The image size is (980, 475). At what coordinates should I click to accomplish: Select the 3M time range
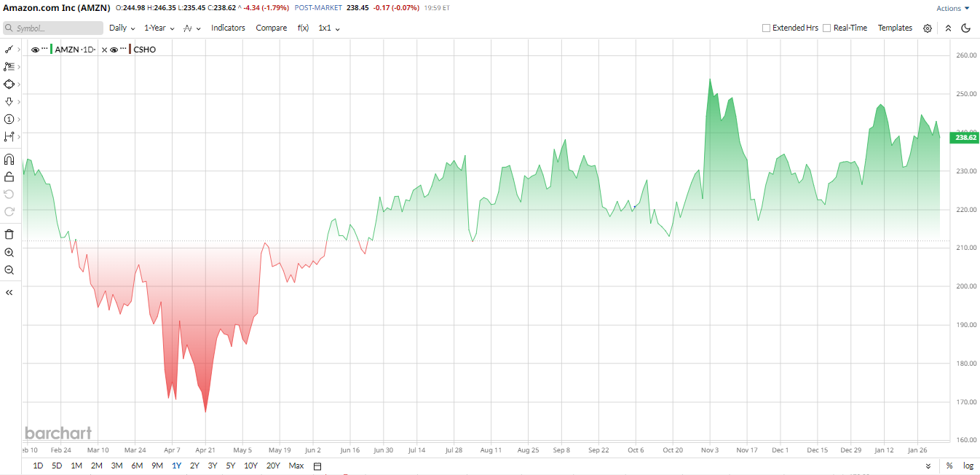[x=116, y=466]
